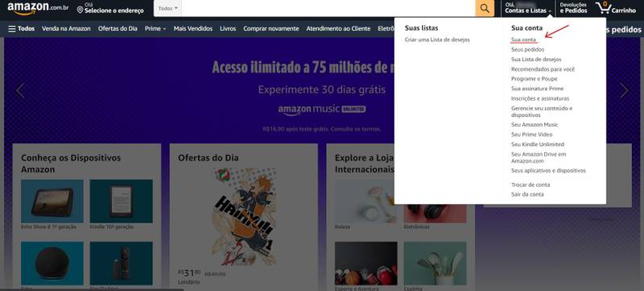Viewport: 644px width, 291px height.
Task: Click the location pin Selecione o endereço
Action: (110, 8)
